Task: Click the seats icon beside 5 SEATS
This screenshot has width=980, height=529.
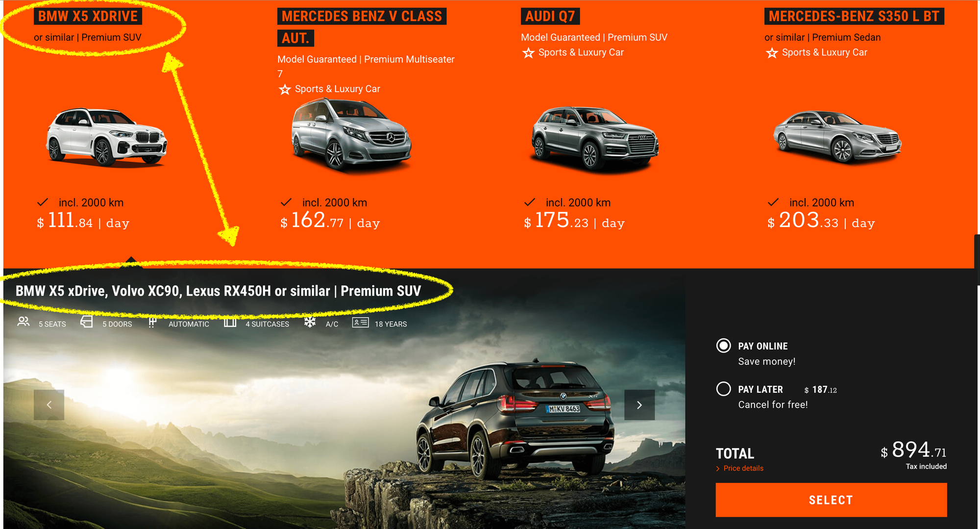Action: [24, 322]
